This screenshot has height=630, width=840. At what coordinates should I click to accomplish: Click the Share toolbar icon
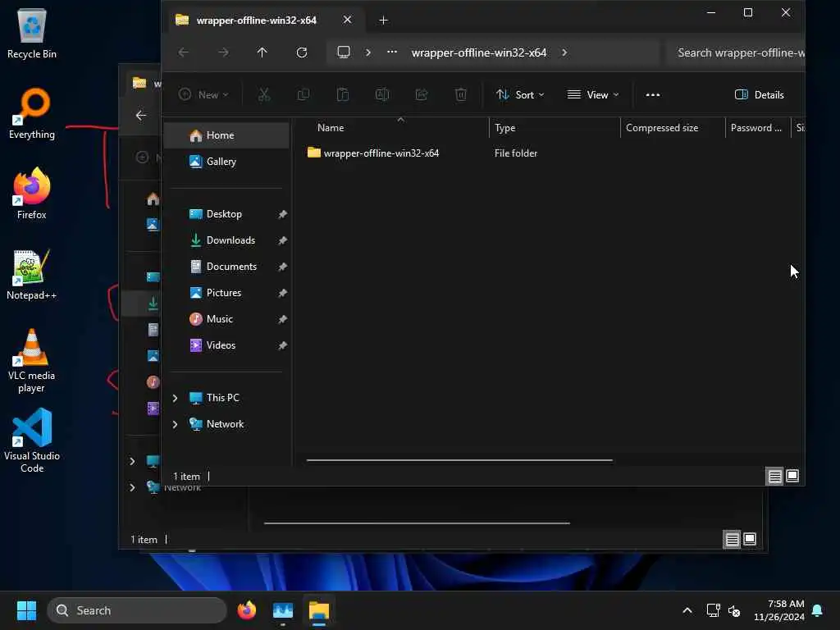point(422,95)
